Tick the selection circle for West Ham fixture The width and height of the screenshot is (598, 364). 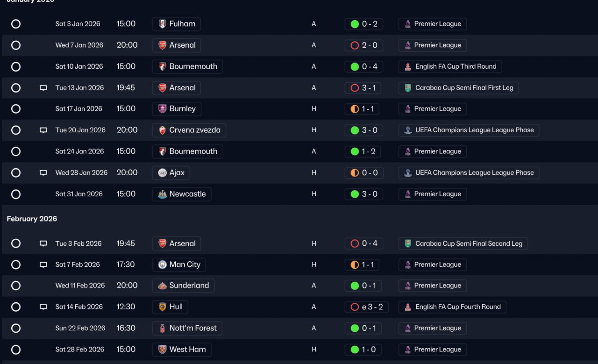(x=16, y=350)
